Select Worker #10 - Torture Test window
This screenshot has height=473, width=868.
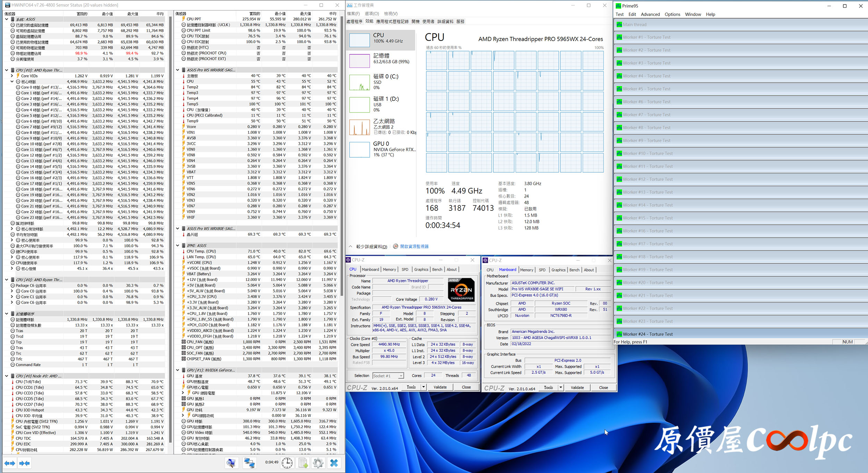pyautogui.click(x=740, y=153)
